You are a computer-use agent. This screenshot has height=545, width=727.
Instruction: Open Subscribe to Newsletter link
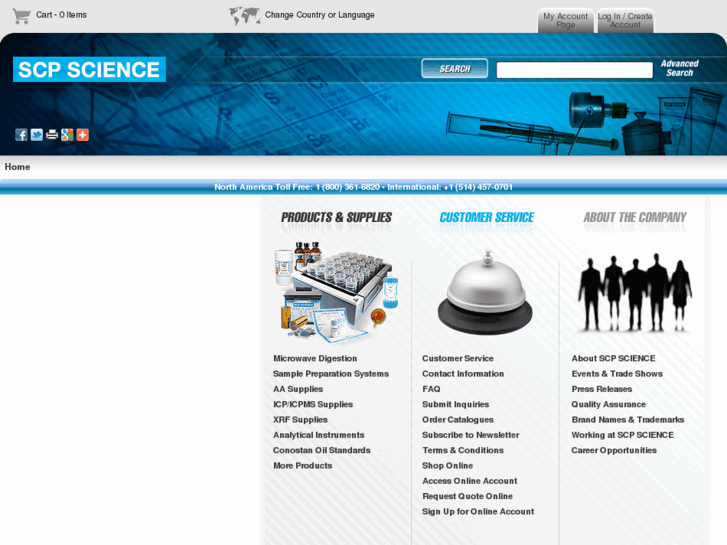pos(471,435)
